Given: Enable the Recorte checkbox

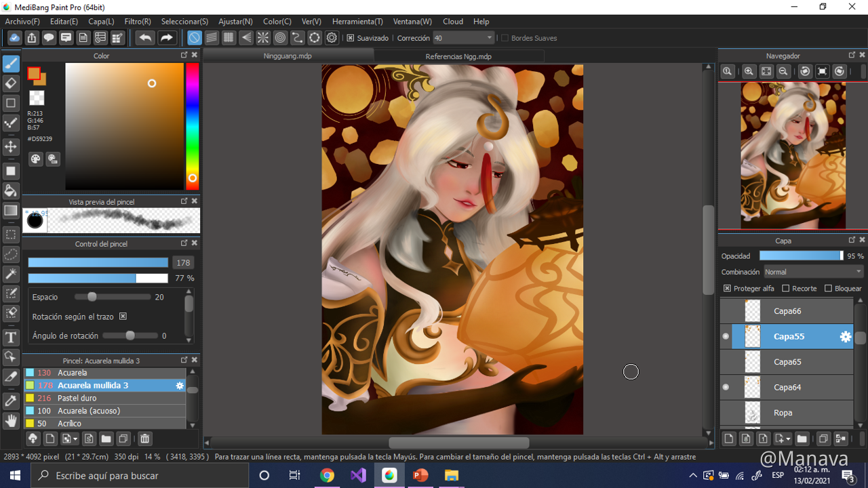Looking at the screenshot, I should point(786,289).
